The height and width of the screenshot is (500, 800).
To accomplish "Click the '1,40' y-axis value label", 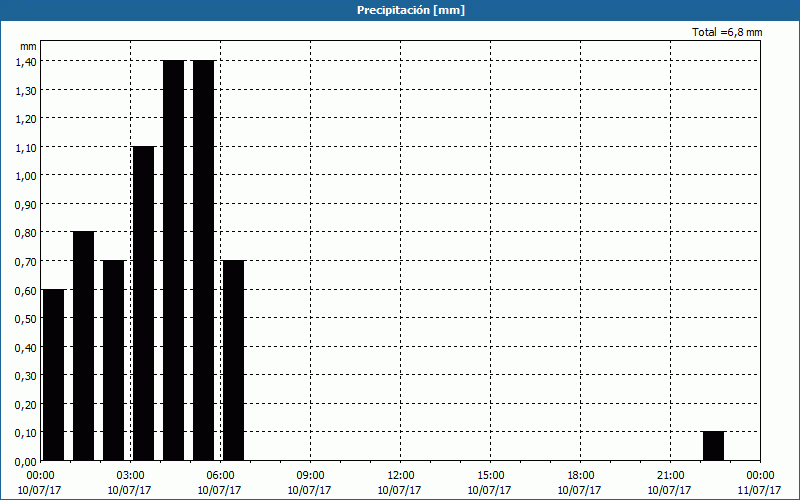I will click(26, 61).
